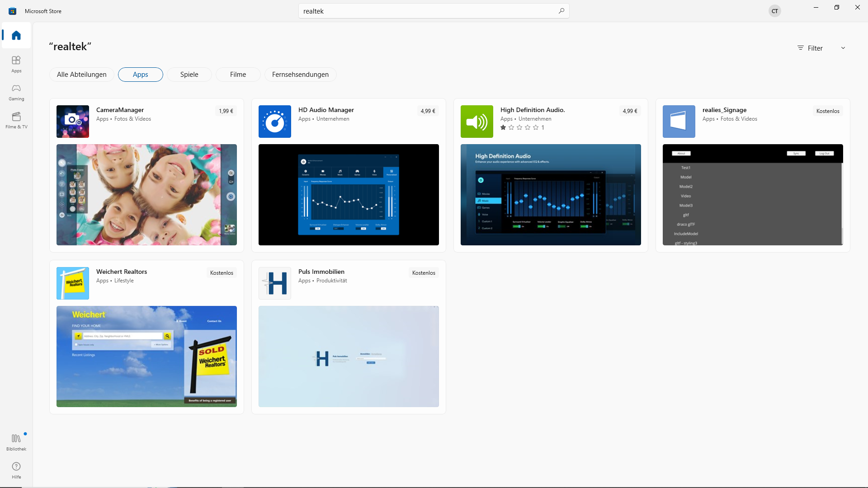Click the HD Audio Manager app icon
This screenshot has height=488, width=868.
[275, 122]
